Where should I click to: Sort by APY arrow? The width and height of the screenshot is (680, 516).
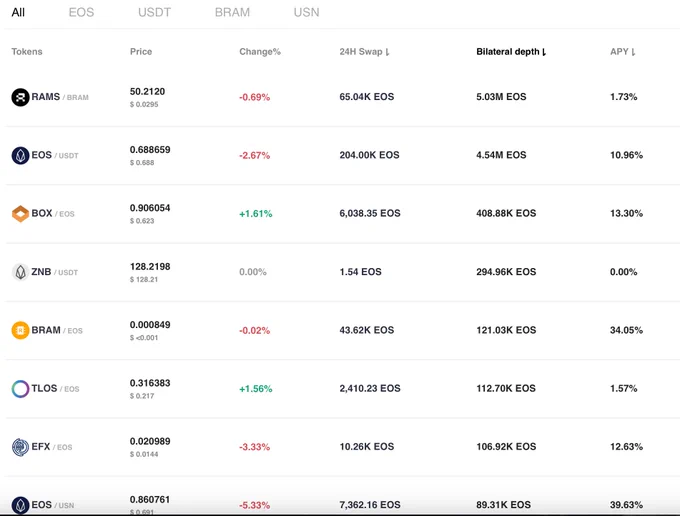pyautogui.click(x=633, y=52)
